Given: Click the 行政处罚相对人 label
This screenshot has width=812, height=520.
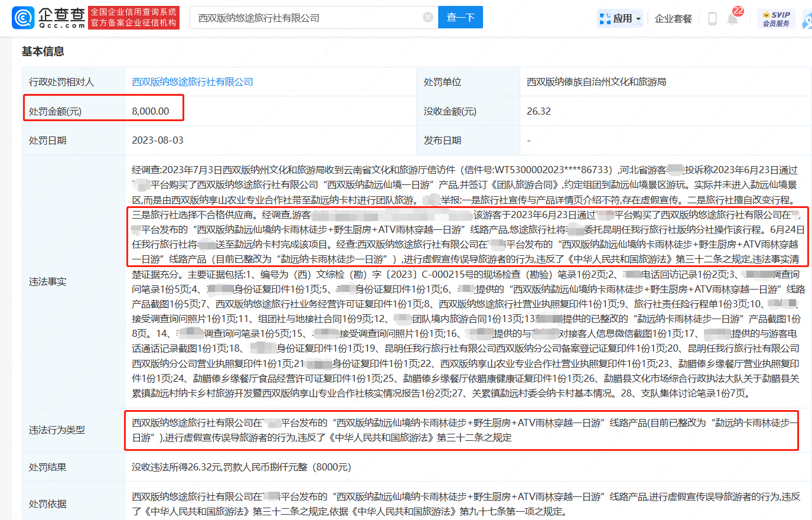Looking at the screenshot, I should [x=61, y=82].
